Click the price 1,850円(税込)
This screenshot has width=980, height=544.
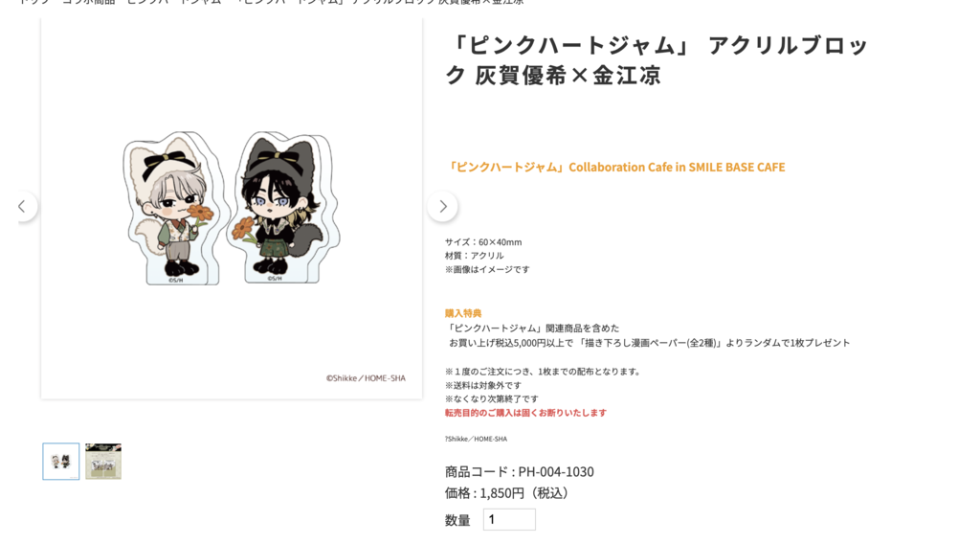pos(507,493)
